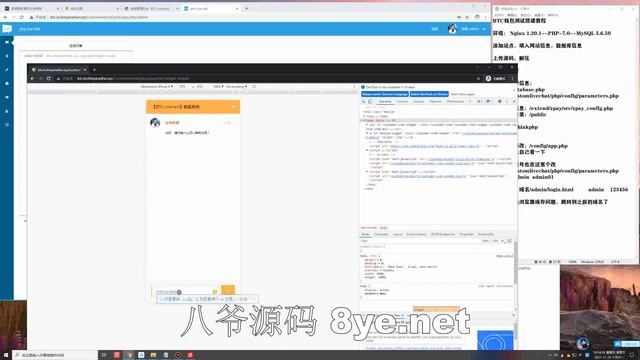This screenshot has width=640, height=360.
Task: Open new tab in front dark browser
Action: point(94,70)
